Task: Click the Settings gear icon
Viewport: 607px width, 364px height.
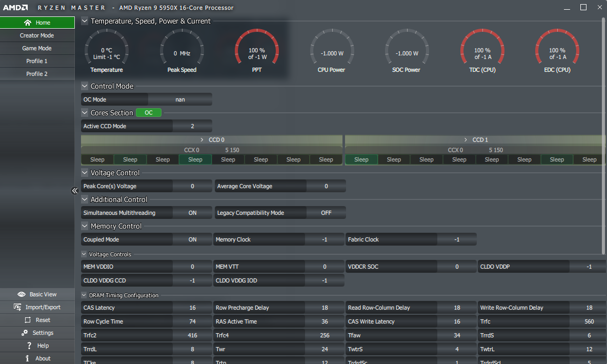Action: pyautogui.click(x=25, y=333)
